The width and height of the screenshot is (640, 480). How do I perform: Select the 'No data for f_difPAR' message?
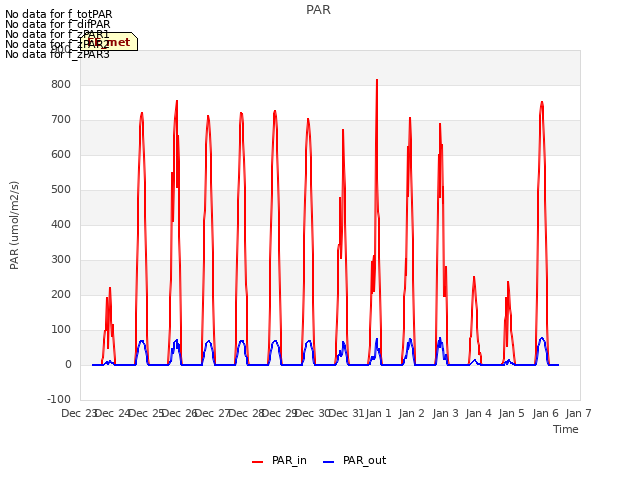(x=58, y=24)
